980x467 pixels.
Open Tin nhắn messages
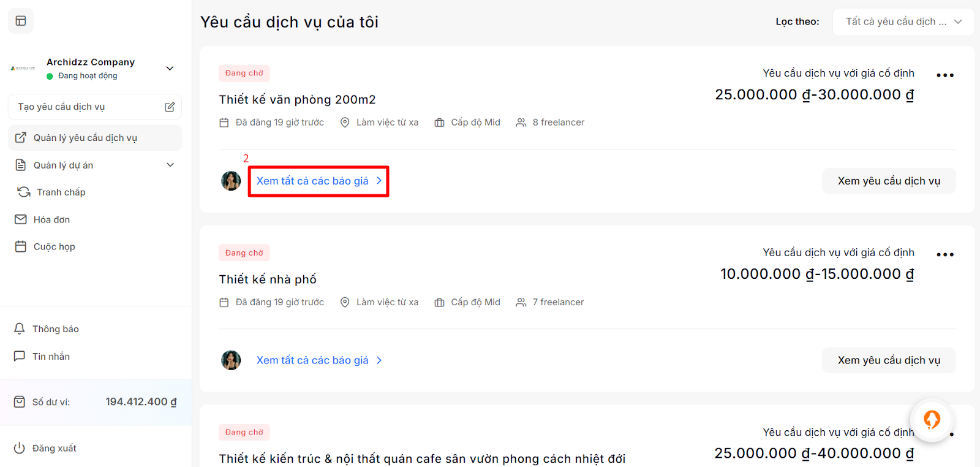point(51,356)
